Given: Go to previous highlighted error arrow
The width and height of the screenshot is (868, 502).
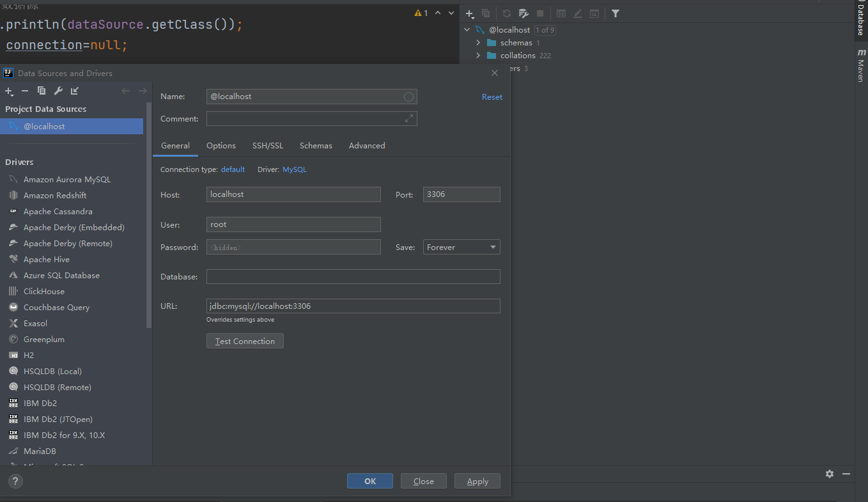Looking at the screenshot, I should [x=438, y=13].
